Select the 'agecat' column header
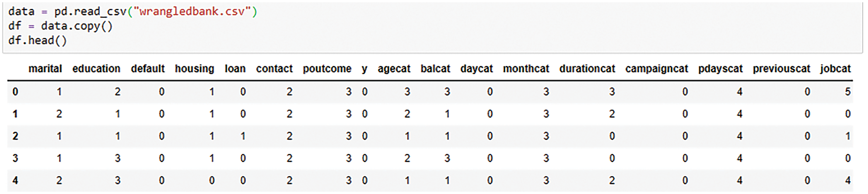 click(394, 69)
